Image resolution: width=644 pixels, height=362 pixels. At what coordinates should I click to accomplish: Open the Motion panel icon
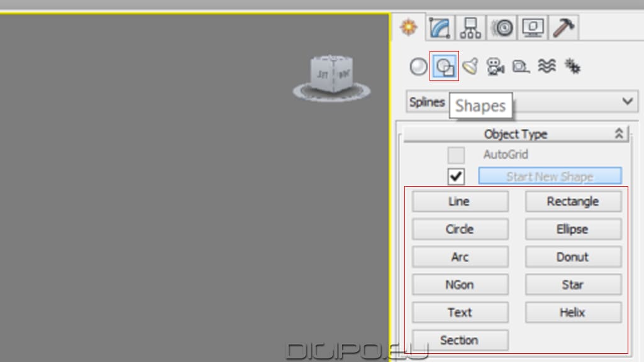(x=501, y=26)
